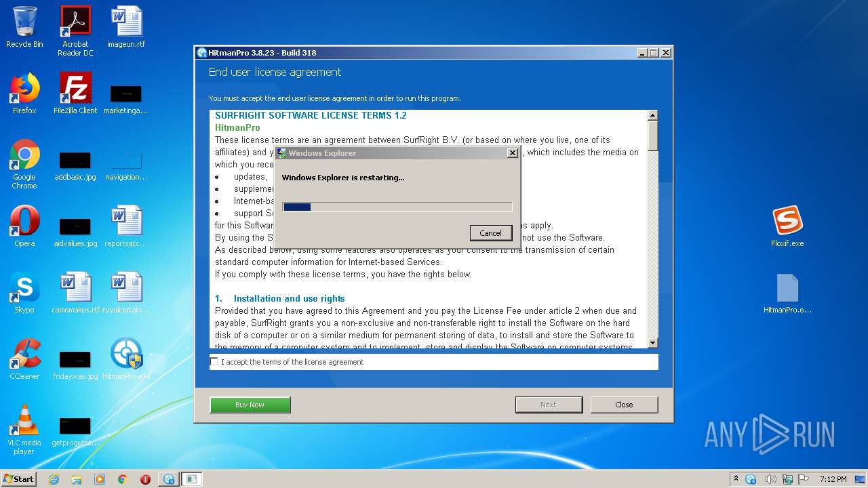The image size is (868, 488).
Task: Select the Floxif.exe desktop icon
Action: point(787,226)
